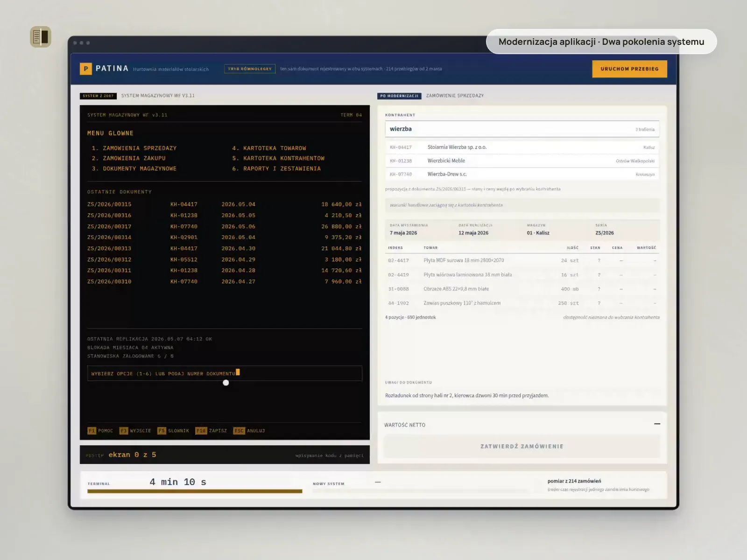The height and width of the screenshot is (560, 747).
Task: Click terminal document ZS/2026/00312
Action: (x=225, y=260)
